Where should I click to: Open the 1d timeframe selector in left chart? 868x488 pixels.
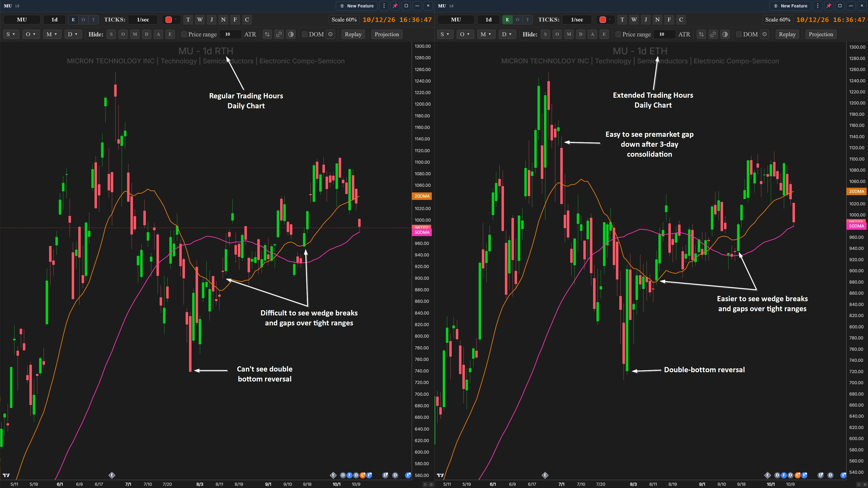coord(54,19)
